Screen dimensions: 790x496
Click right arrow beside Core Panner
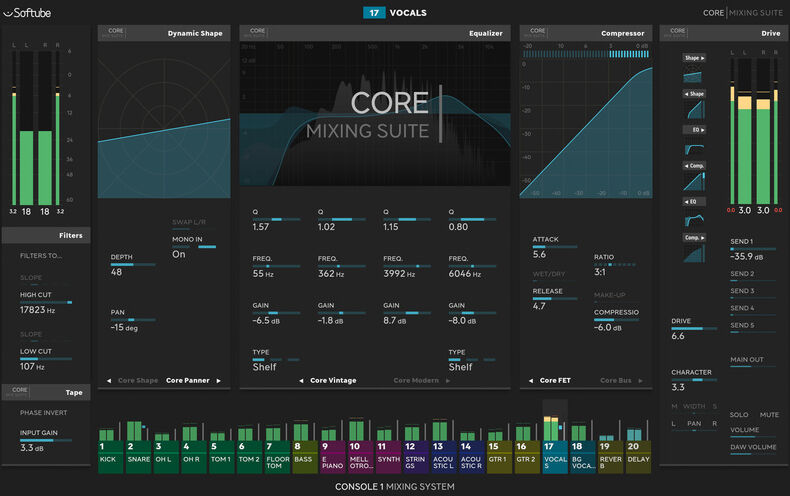pyautogui.click(x=219, y=381)
